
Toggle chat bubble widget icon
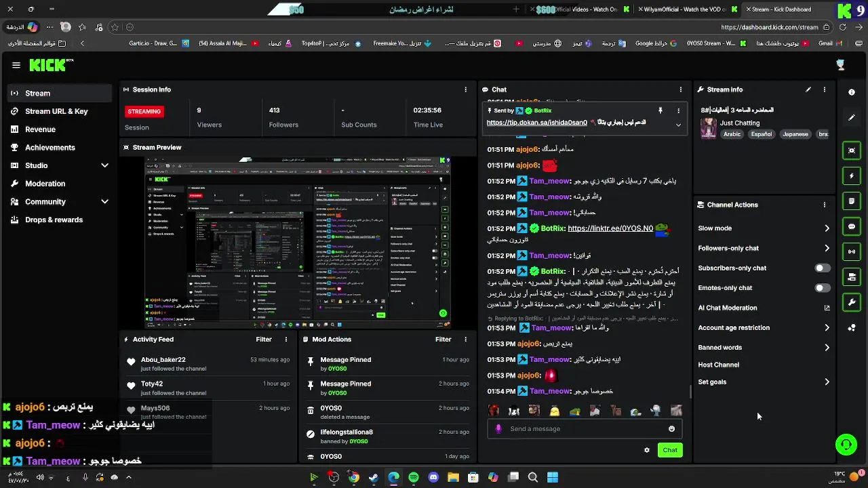[x=852, y=226]
